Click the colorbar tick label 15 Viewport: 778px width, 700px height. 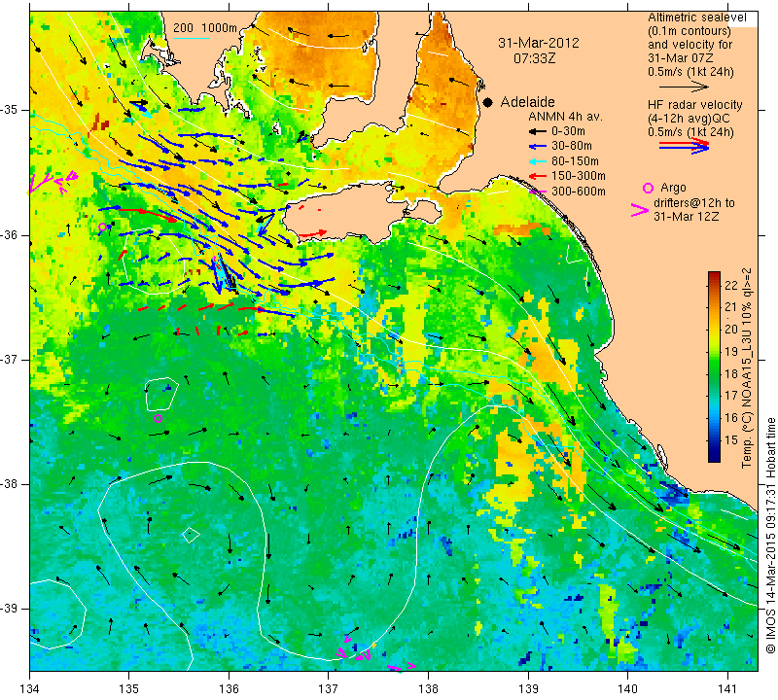[731, 440]
